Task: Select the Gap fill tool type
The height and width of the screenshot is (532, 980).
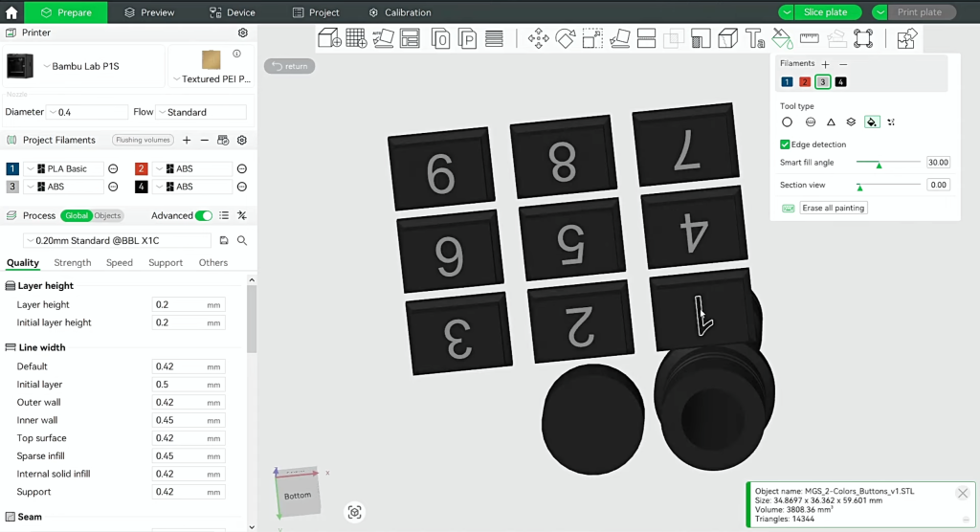Action: [x=891, y=122]
